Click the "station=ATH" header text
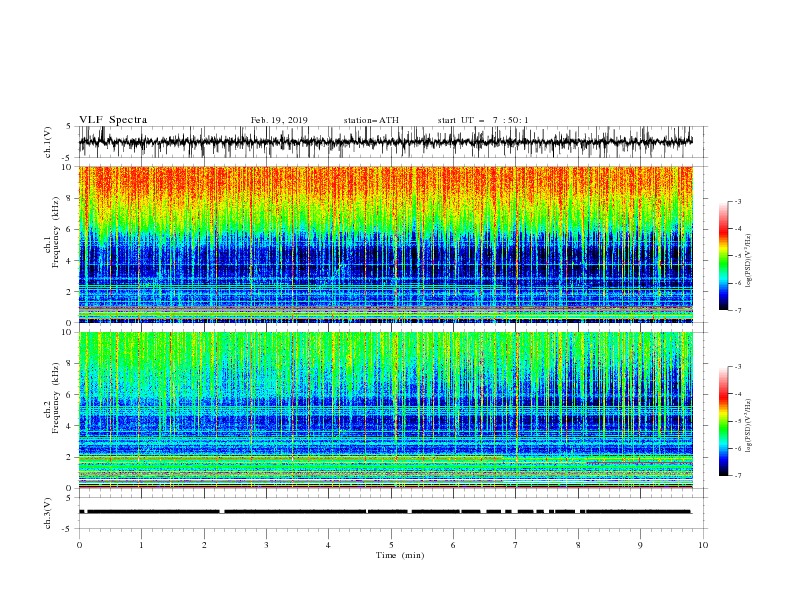Screen dimensions: 792x612 371,120
